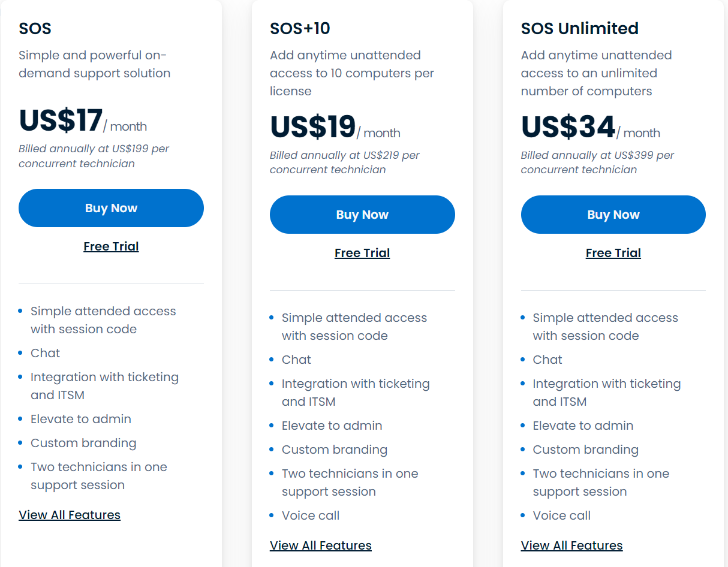Image resolution: width=728 pixels, height=567 pixels.
Task: Click the SOS plan title heading
Action: 35,28
